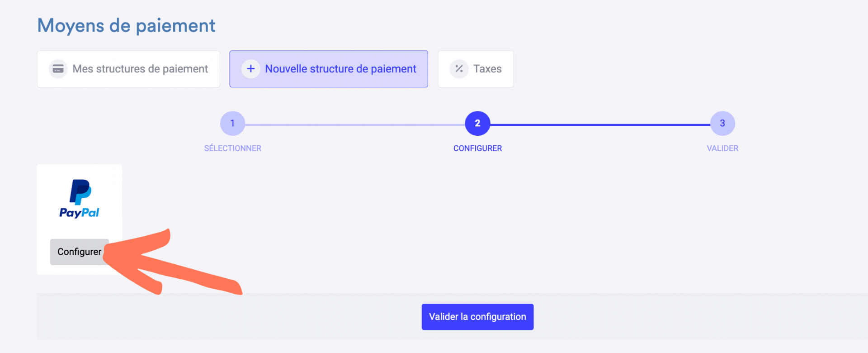Click the PayPal wordmark text
The image size is (868, 353).
[79, 213]
